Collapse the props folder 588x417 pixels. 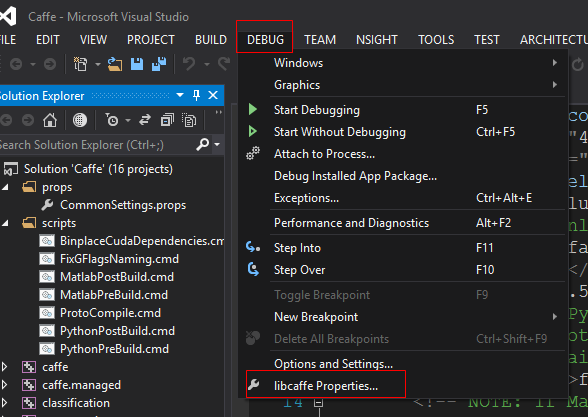pyautogui.click(x=5, y=187)
